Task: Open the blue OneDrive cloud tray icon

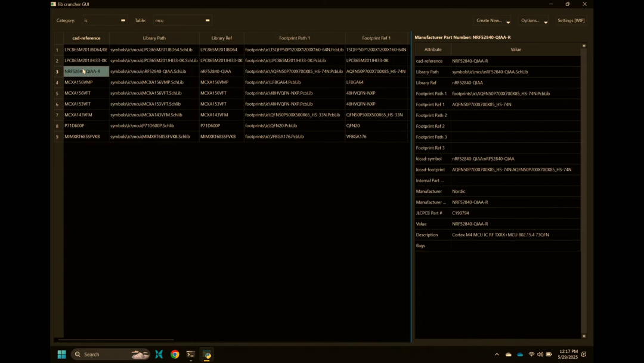Action: point(520,355)
